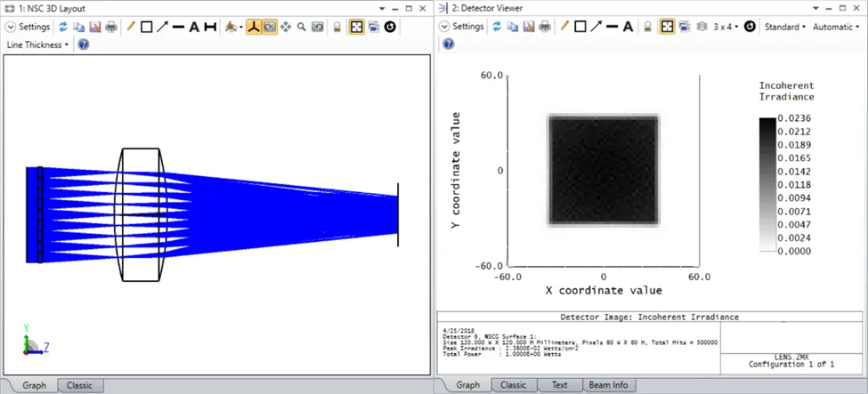868x394 pixels.
Task: Toggle the highlighted axis rotation button in 3D Layout
Action: click(x=253, y=27)
